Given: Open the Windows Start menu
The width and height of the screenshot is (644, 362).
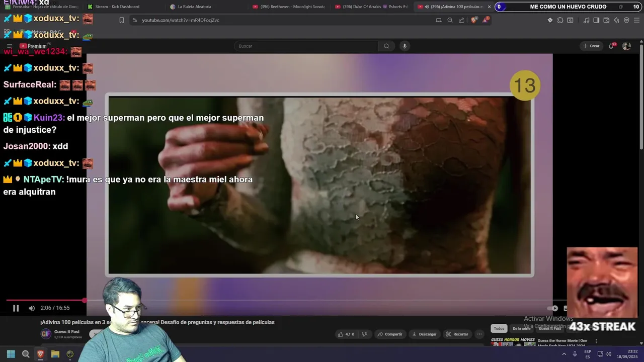Looking at the screenshot, I should pyautogui.click(x=11, y=354).
